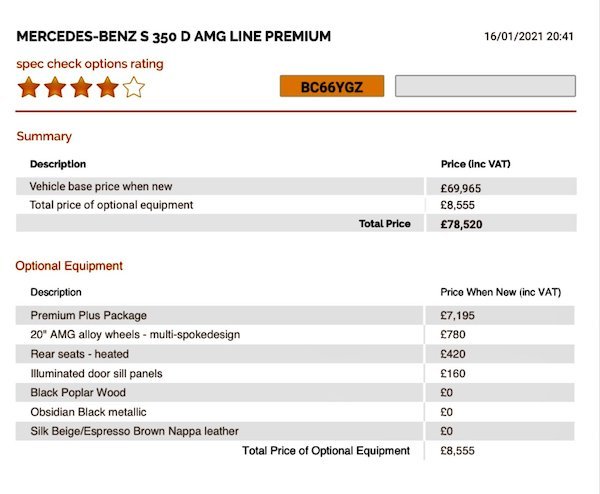Select the Obsidian Black metallic option
Image resolution: width=600 pixels, height=494 pixels.
pyautogui.click(x=88, y=411)
